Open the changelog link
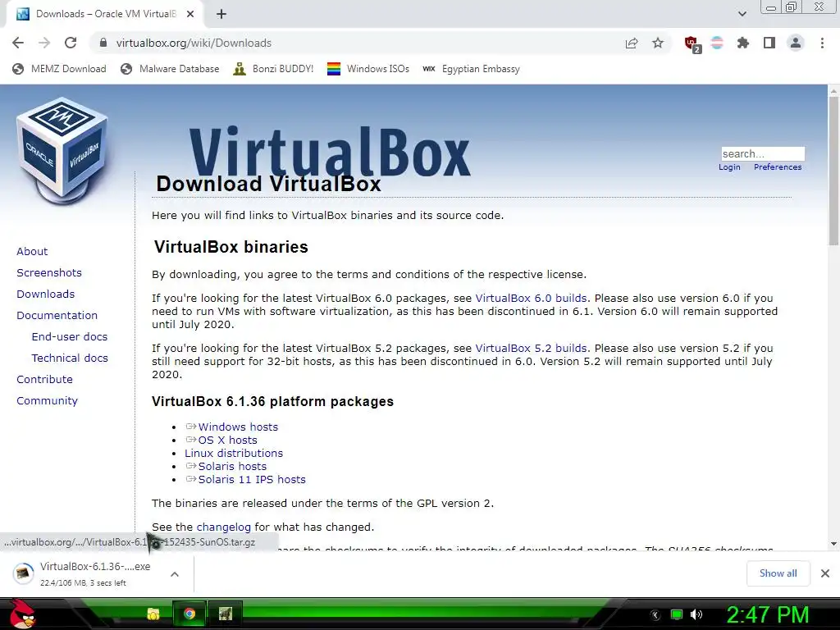This screenshot has height=630, width=840. pyautogui.click(x=223, y=527)
